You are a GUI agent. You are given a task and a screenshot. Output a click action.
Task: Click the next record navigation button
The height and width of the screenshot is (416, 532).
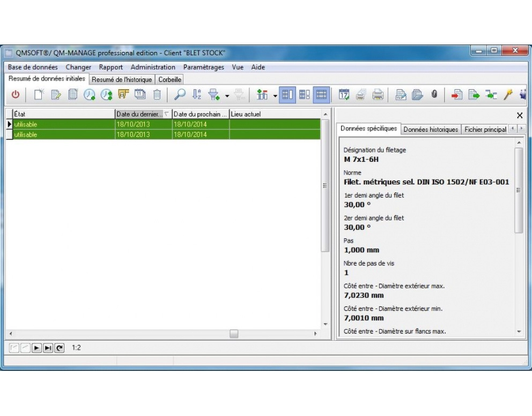click(36, 348)
